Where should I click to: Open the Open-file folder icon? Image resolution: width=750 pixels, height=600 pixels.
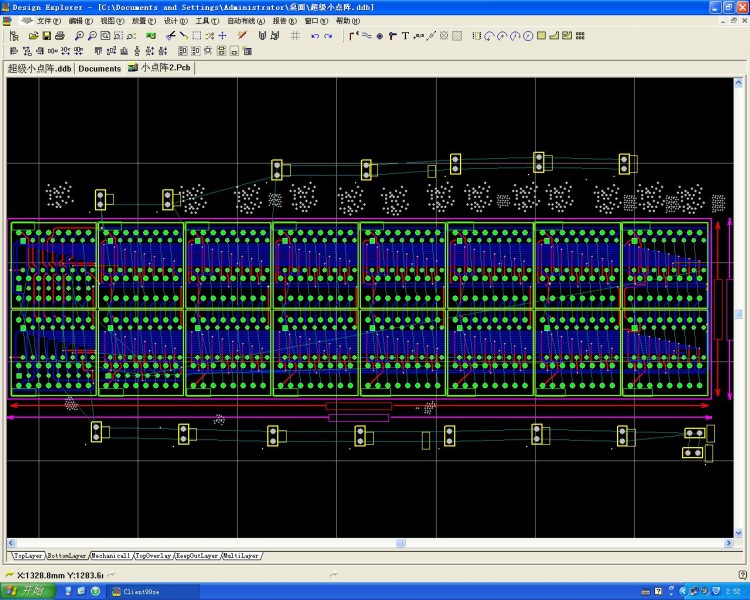point(33,36)
